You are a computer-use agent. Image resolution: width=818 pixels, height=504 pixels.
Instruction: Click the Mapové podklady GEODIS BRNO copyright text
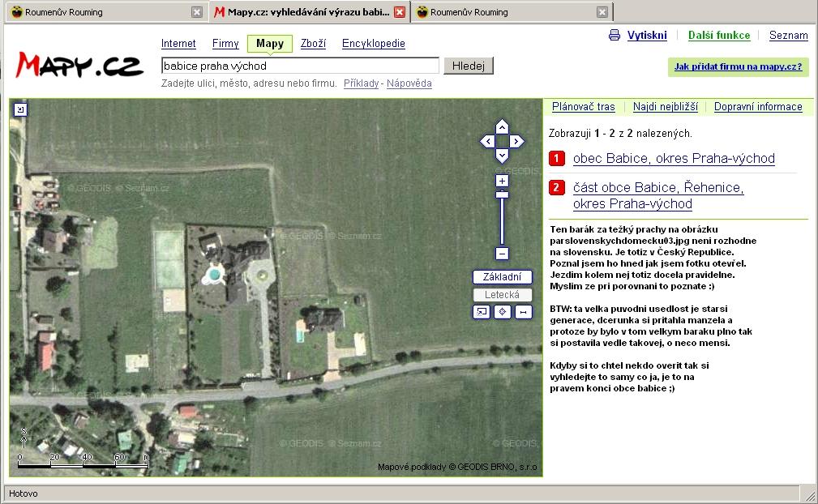457,467
